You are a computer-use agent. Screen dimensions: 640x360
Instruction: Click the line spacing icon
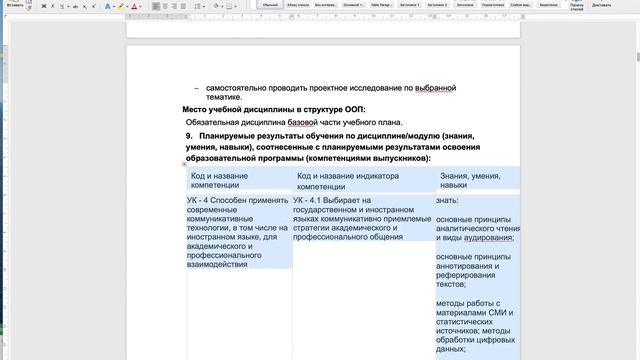pos(198,6)
